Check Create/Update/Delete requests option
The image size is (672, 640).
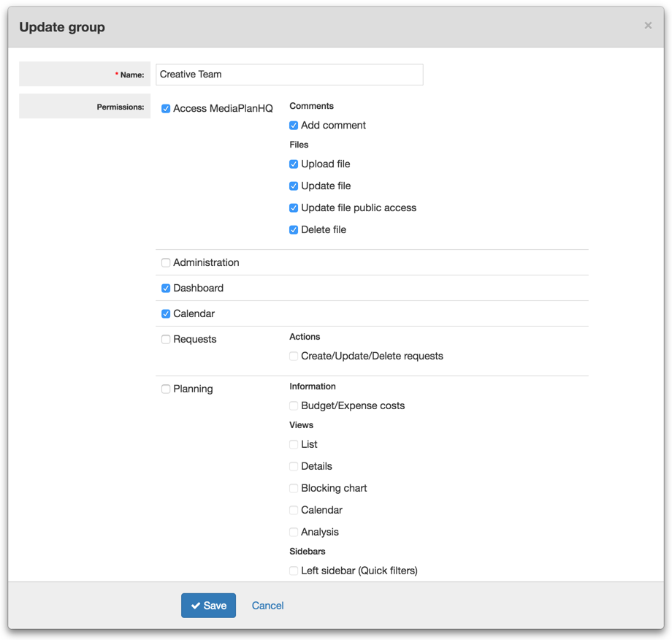coord(294,357)
